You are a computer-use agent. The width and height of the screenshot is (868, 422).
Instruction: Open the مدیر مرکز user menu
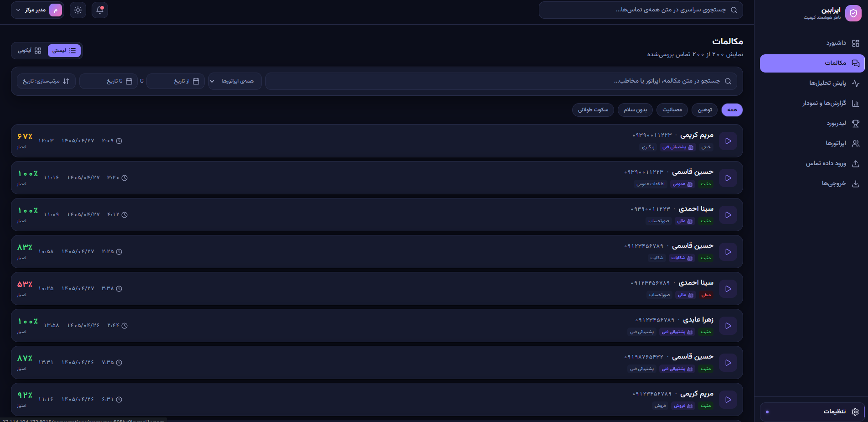point(38,10)
